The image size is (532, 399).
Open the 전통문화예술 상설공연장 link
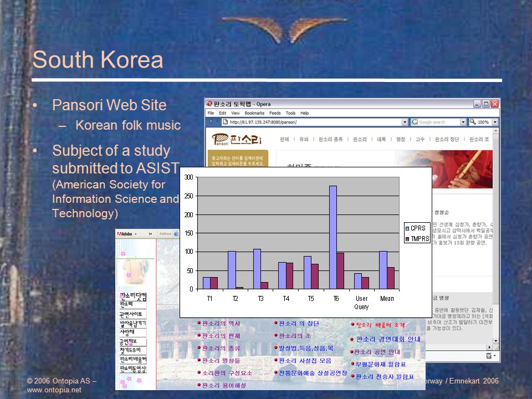pyautogui.click(x=313, y=373)
